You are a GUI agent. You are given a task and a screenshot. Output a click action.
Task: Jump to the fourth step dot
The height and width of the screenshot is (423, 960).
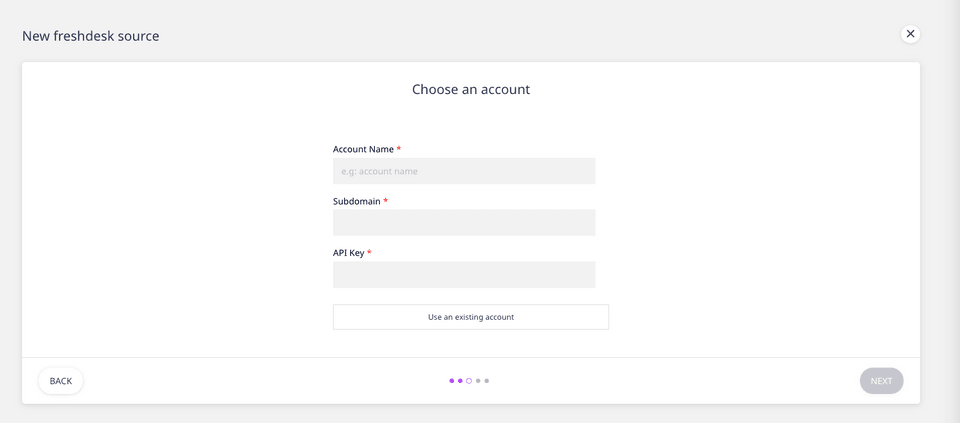[x=478, y=381]
